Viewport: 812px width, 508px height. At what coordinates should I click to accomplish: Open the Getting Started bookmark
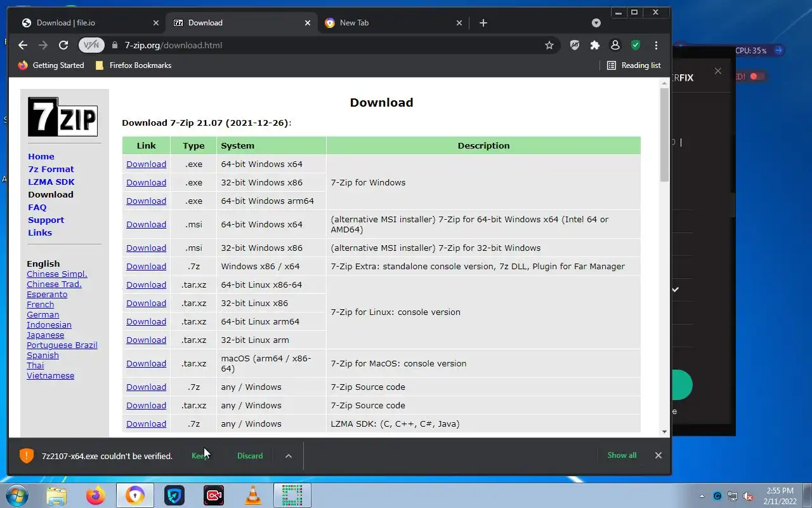point(51,65)
